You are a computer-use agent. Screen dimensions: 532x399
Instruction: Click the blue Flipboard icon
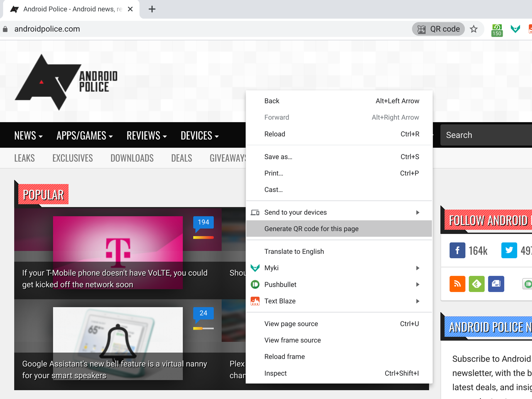496,284
